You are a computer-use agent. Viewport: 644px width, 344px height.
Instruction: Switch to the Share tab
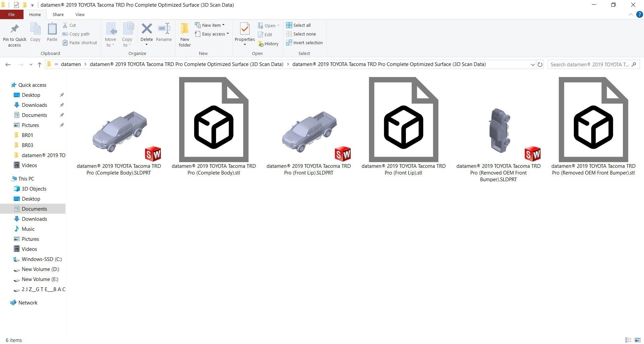pyautogui.click(x=58, y=14)
